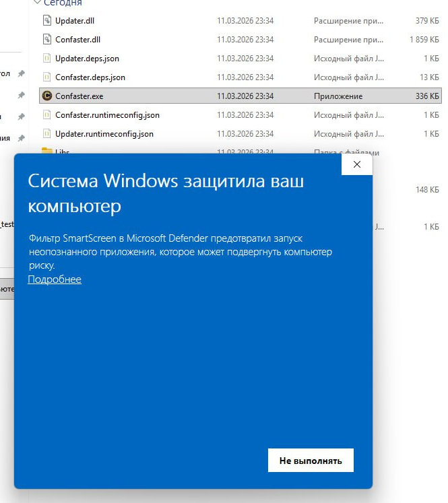The image size is (448, 503).
Task: Select the file name Confaster.exe
Action: (79, 96)
